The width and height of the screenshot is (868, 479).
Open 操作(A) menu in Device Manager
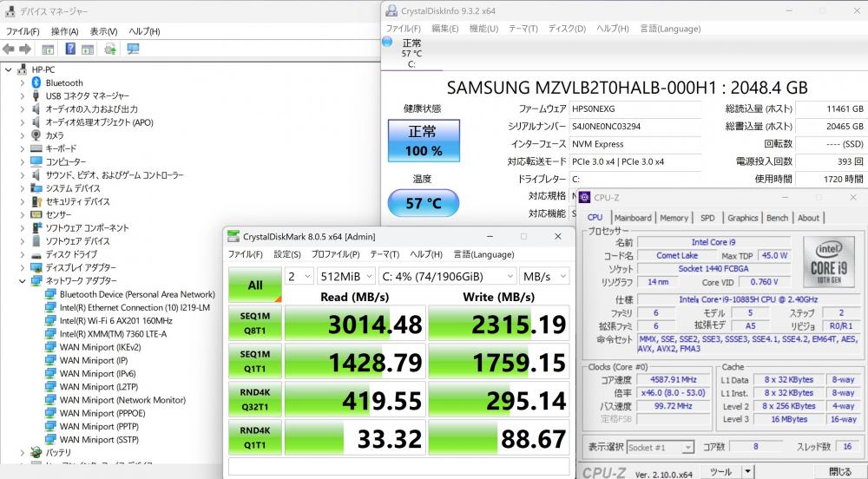point(65,31)
